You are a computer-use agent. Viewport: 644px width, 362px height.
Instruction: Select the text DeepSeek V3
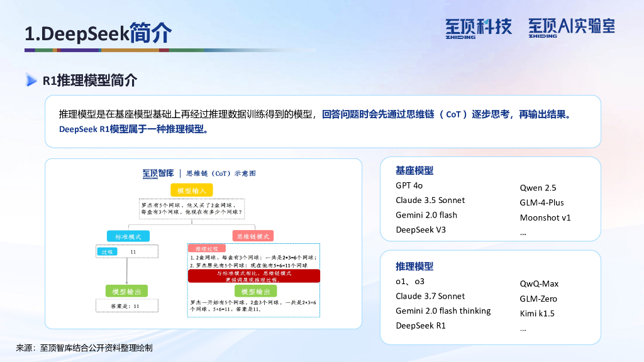421,230
